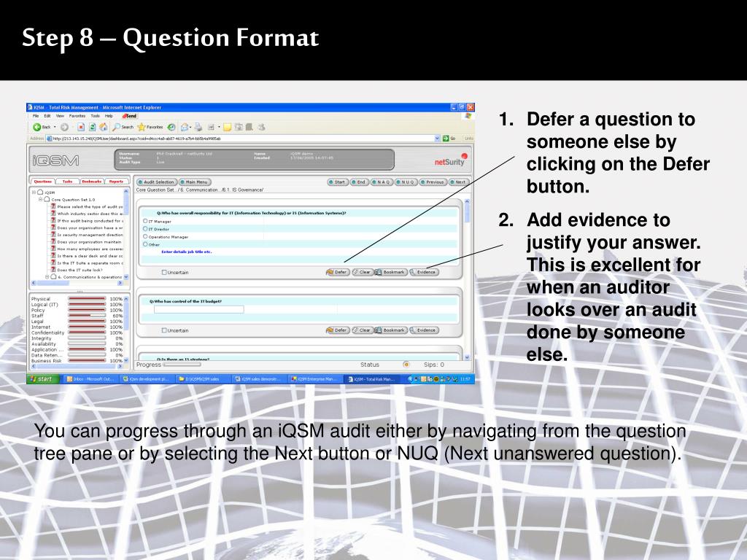Open Evidence for the IT budget question

424,330
